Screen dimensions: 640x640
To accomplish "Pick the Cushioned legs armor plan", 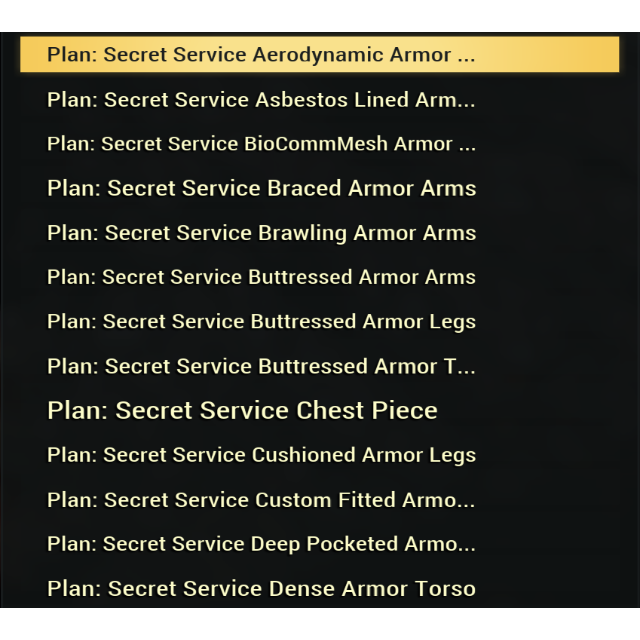I will click(x=261, y=455).
